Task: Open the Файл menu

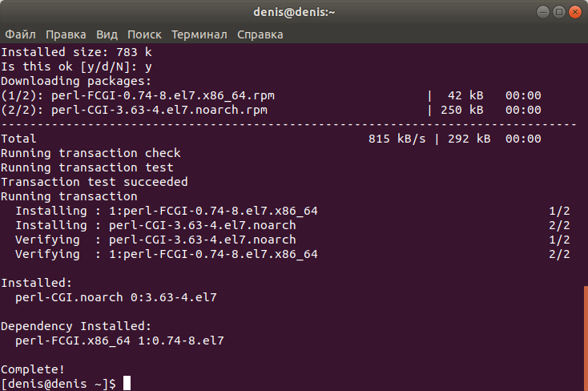Action: coord(20,34)
